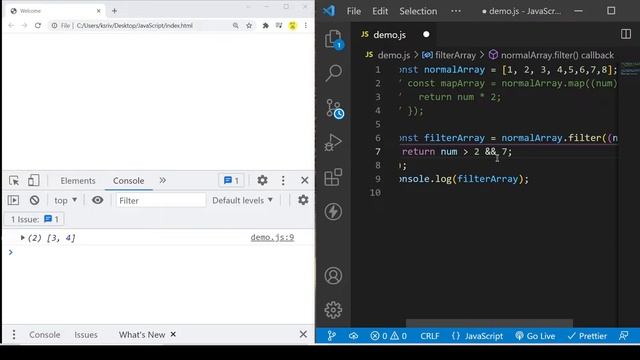Click the 1 Issue button
The image size is (640, 360).
click(34, 219)
